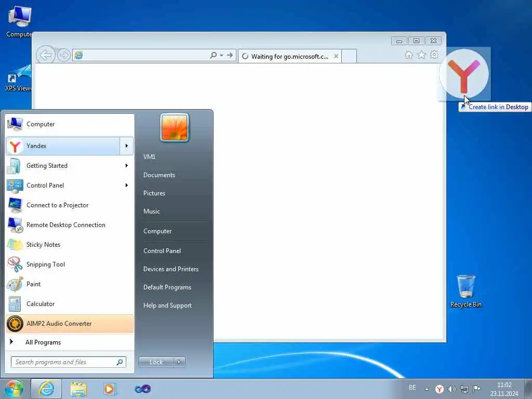Open Computer in right Start menu pane
Viewport: 532px width, 399px height.
click(157, 231)
